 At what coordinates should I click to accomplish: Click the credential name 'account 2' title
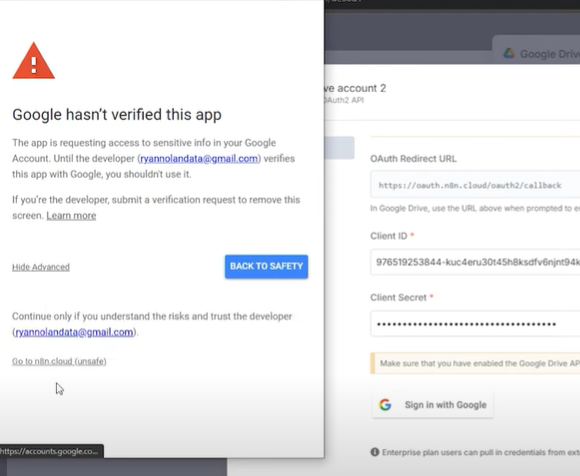pos(355,88)
